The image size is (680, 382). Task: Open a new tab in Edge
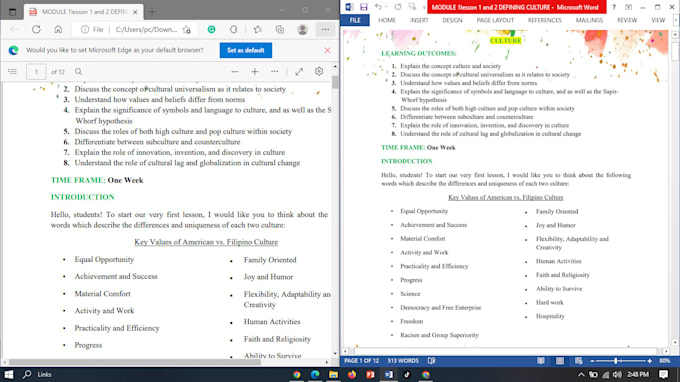[152, 12]
